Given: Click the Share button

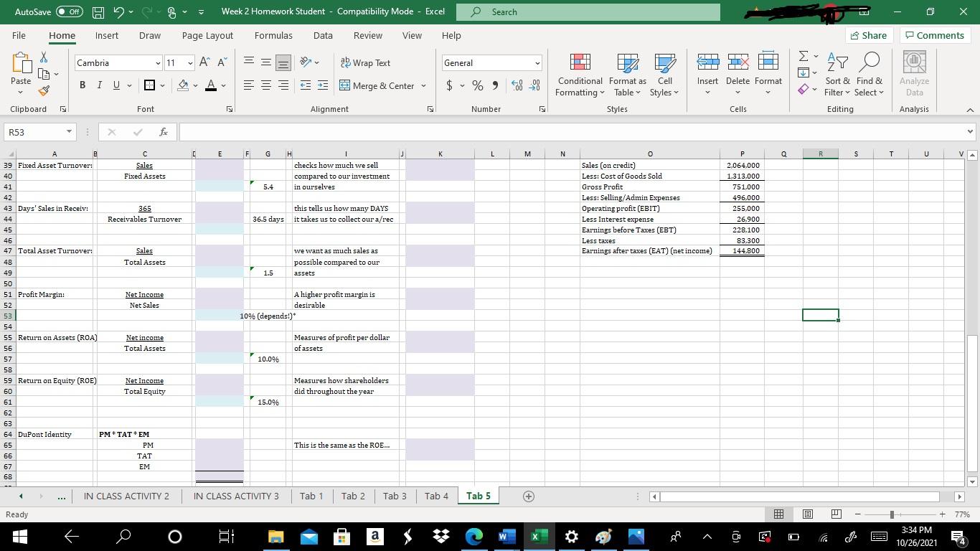Looking at the screenshot, I should (x=869, y=35).
